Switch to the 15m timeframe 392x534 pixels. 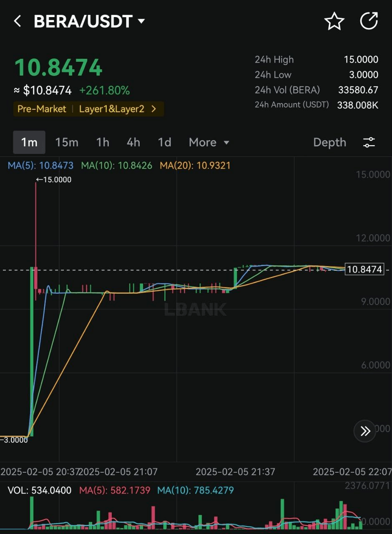(67, 143)
